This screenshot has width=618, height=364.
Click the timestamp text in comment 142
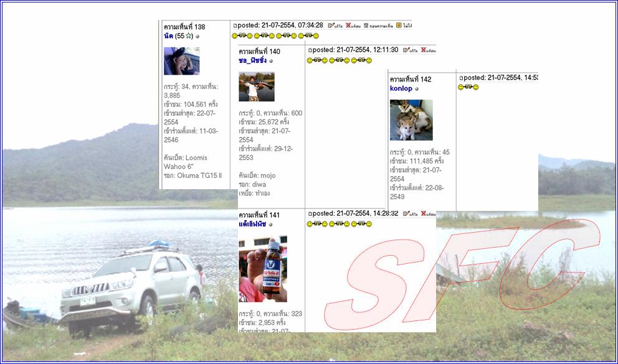click(x=500, y=78)
